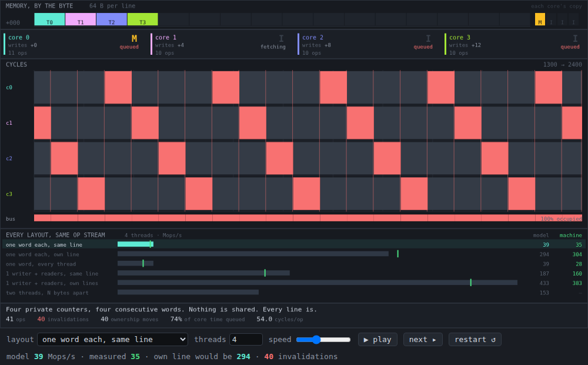This screenshot has width=588, height=365.
Task: Click the 'core 0' card title
Action: coord(19,38)
